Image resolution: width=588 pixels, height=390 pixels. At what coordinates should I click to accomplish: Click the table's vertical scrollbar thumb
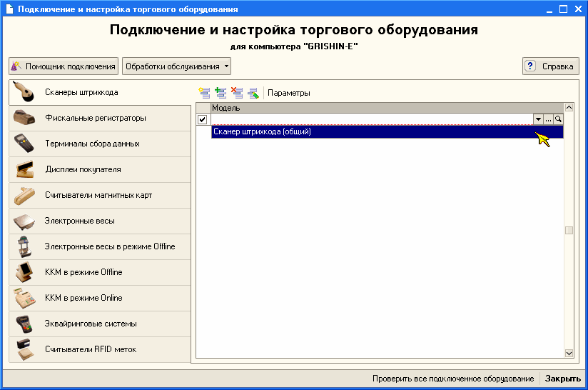pyautogui.click(x=569, y=230)
